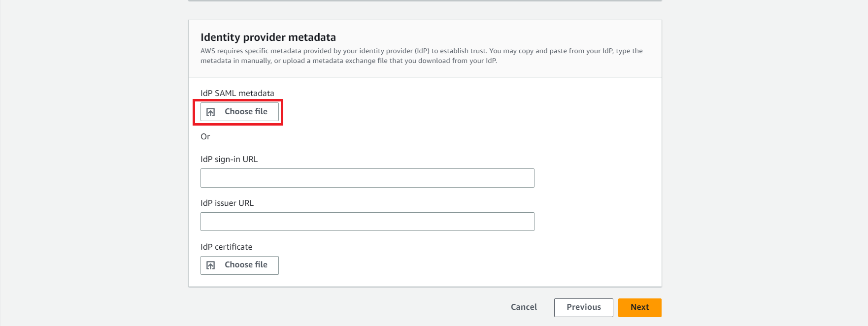Click the "Choose file" text beside SAML upload icon
Image resolution: width=868 pixels, height=326 pixels.
click(x=246, y=112)
